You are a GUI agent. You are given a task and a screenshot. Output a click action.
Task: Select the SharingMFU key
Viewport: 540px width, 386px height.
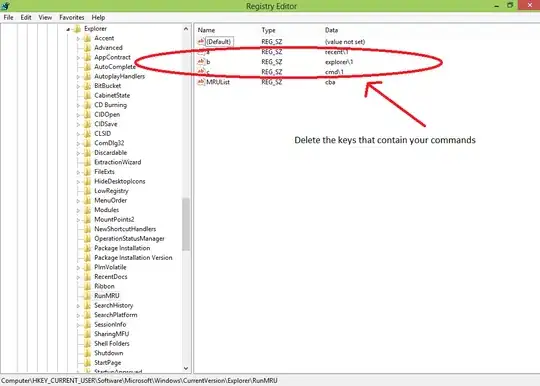coord(112,334)
